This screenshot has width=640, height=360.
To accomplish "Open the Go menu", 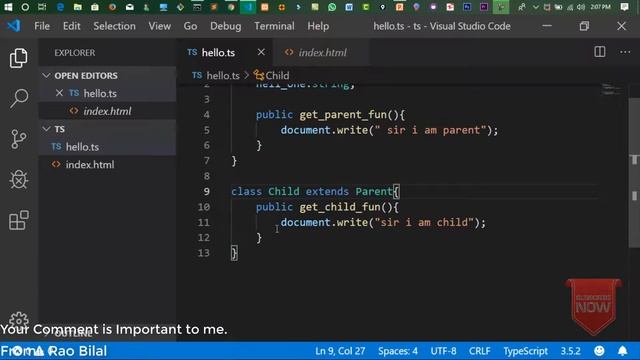I will pos(190,26).
